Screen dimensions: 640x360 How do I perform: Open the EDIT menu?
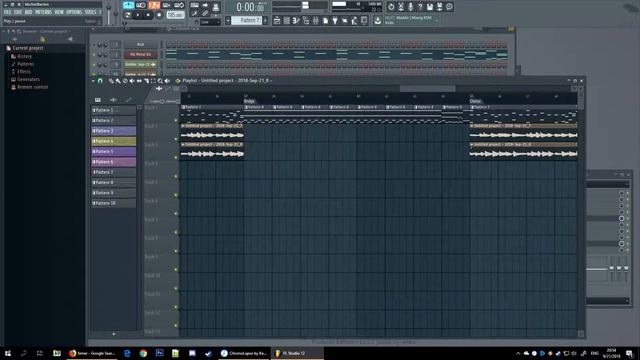(18, 12)
